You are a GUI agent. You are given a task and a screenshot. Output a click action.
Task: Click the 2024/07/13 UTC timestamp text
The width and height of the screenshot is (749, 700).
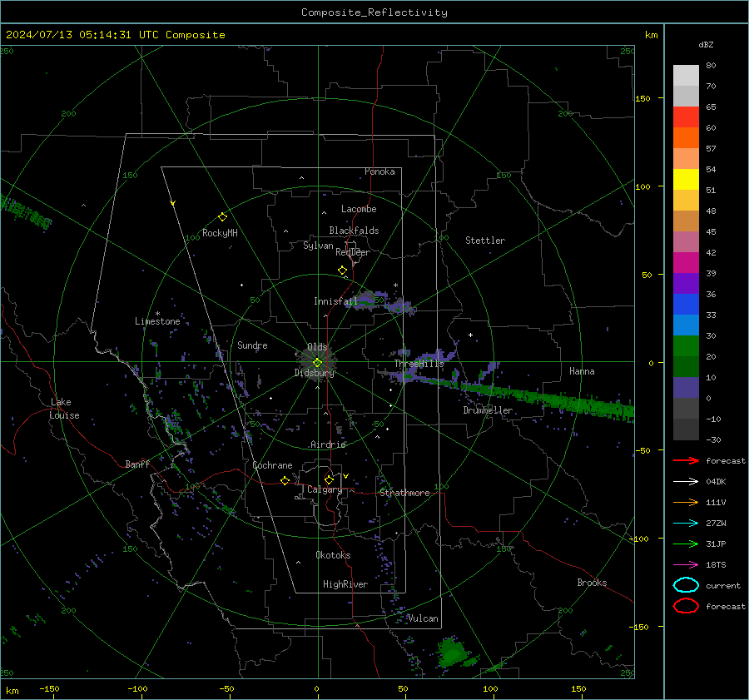click(115, 35)
